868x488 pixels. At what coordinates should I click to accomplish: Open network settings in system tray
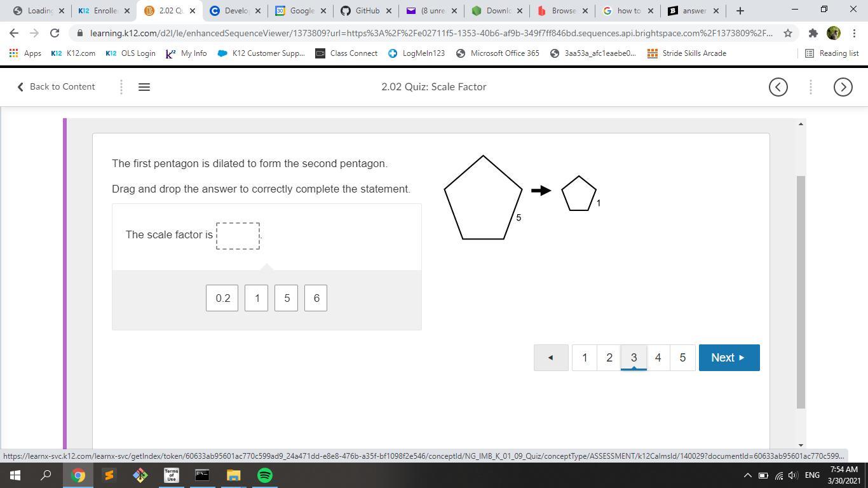[x=779, y=475]
